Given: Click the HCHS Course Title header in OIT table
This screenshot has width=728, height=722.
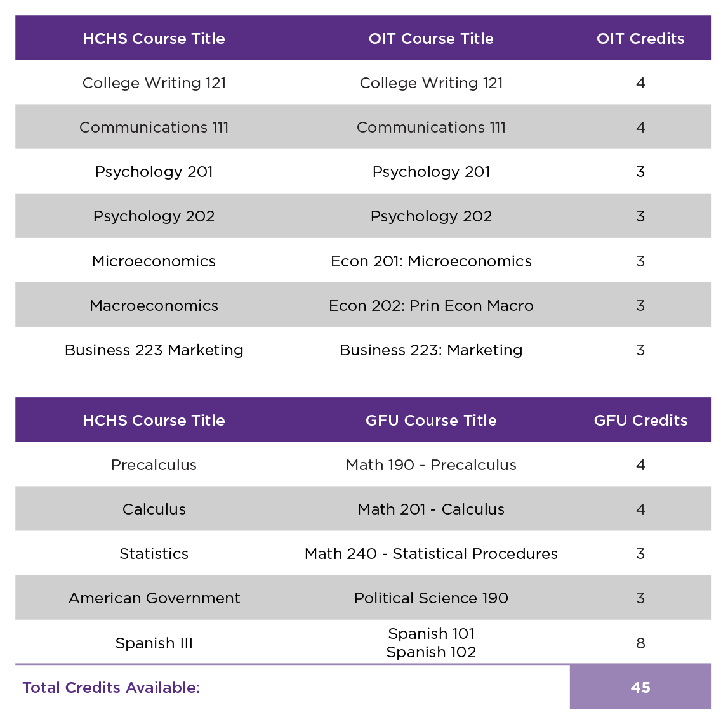Looking at the screenshot, I should pyautogui.click(x=154, y=38).
